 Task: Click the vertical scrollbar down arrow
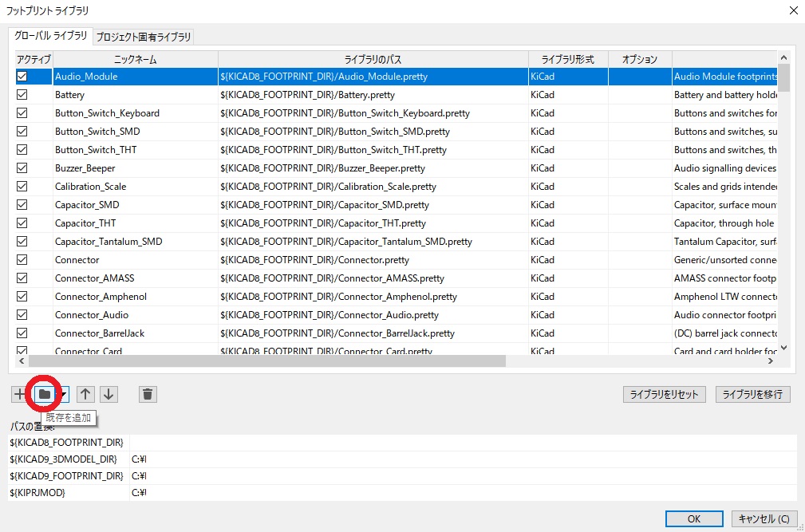pyautogui.click(x=783, y=347)
